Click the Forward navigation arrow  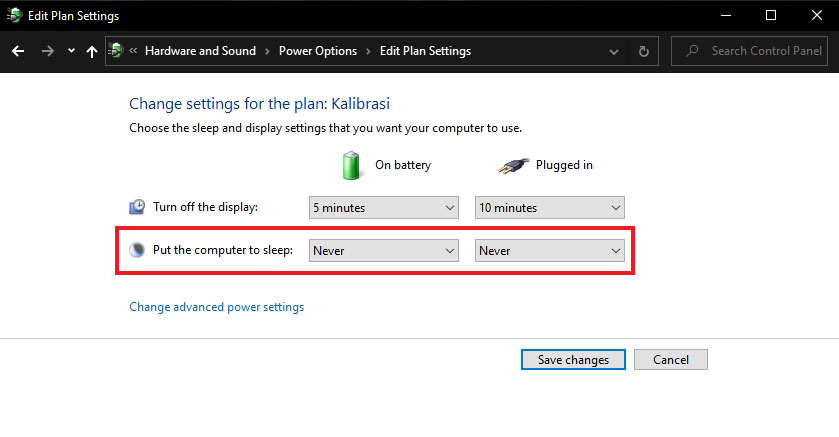pos(47,51)
